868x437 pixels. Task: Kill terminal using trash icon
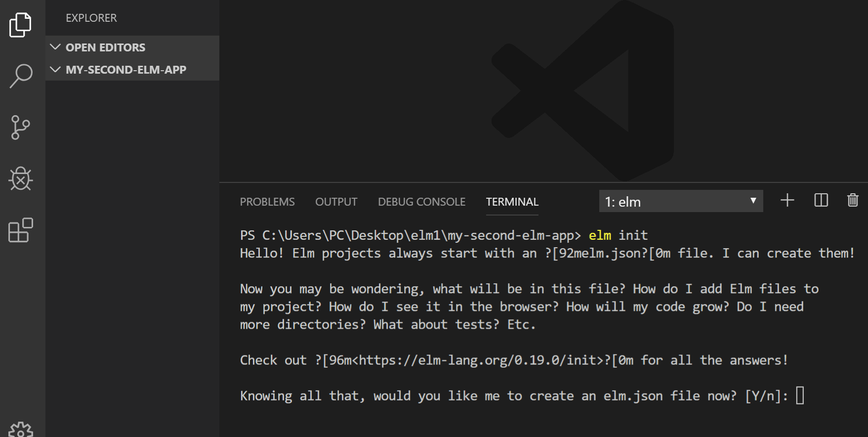(x=853, y=200)
